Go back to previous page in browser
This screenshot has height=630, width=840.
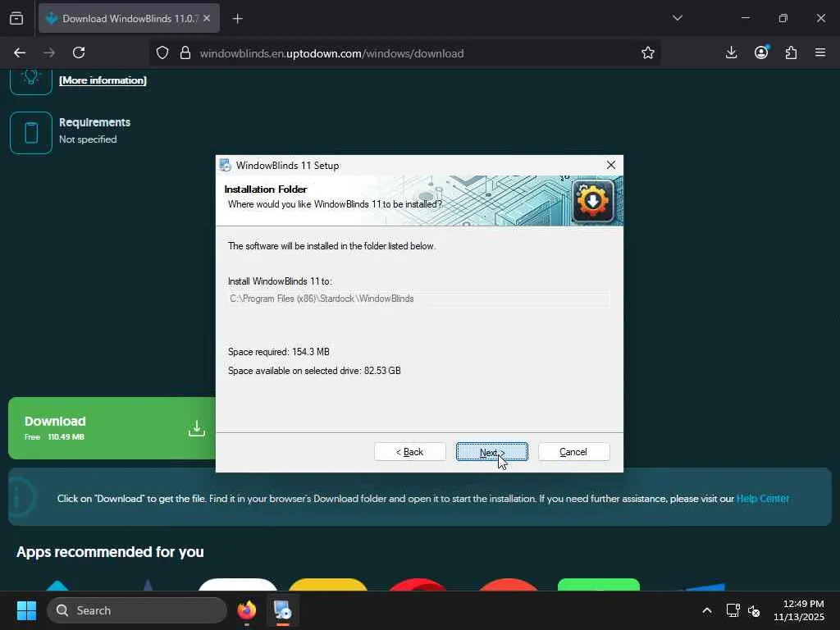20,53
